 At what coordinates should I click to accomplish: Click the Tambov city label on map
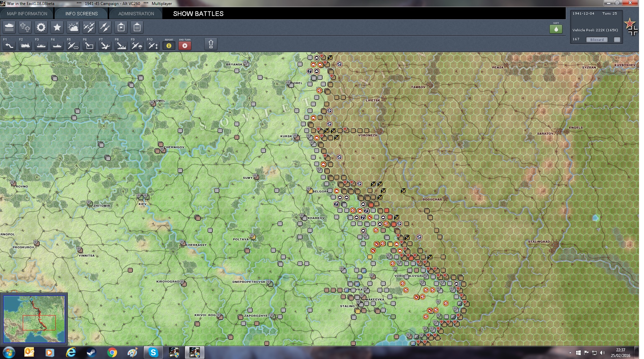click(x=418, y=87)
